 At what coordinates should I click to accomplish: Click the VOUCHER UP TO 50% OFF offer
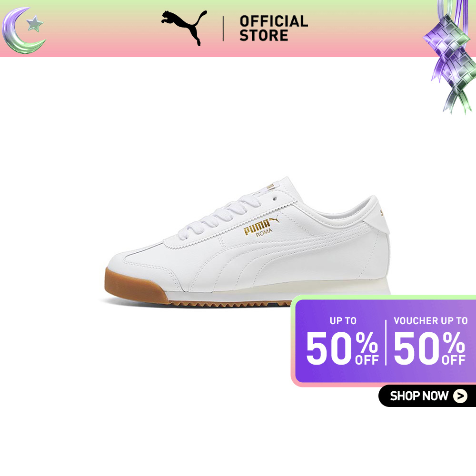[430, 341]
